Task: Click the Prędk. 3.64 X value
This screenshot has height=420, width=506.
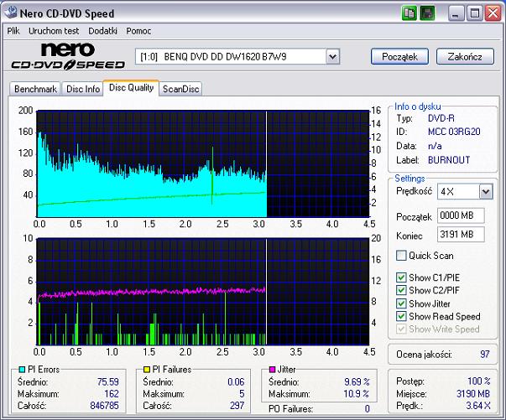Action: point(478,406)
